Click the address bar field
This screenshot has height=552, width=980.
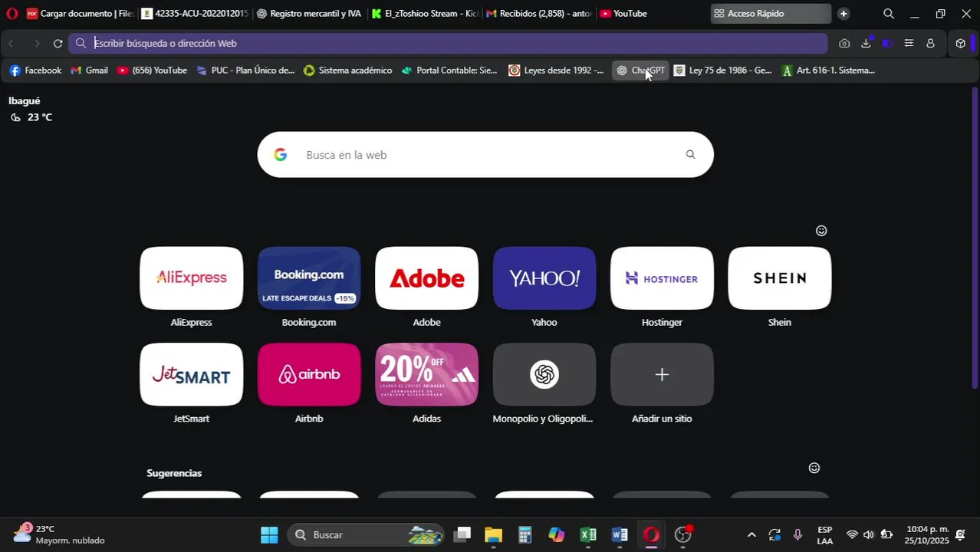(x=448, y=44)
